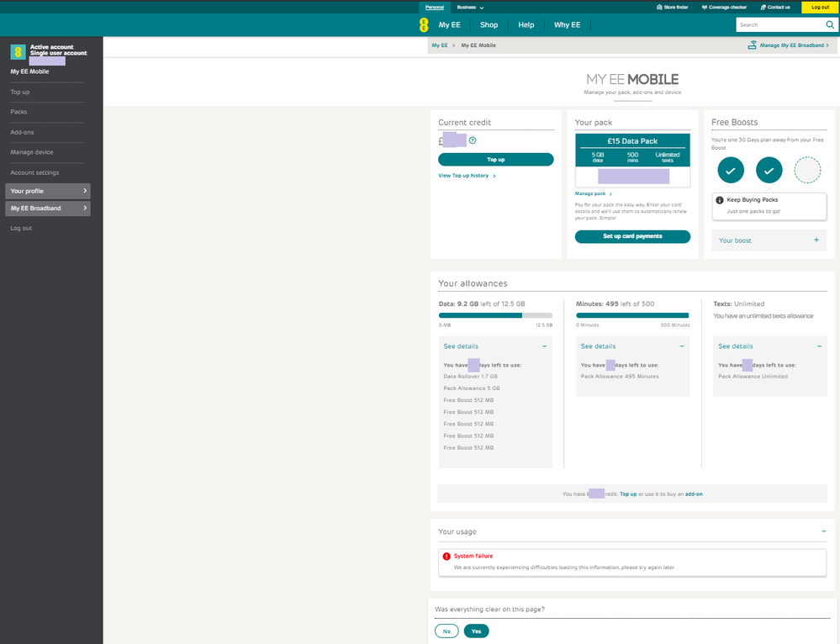The height and width of the screenshot is (644, 840).
Task: Click the first completed Free Boost checkmark circle
Action: pyautogui.click(x=730, y=171)
